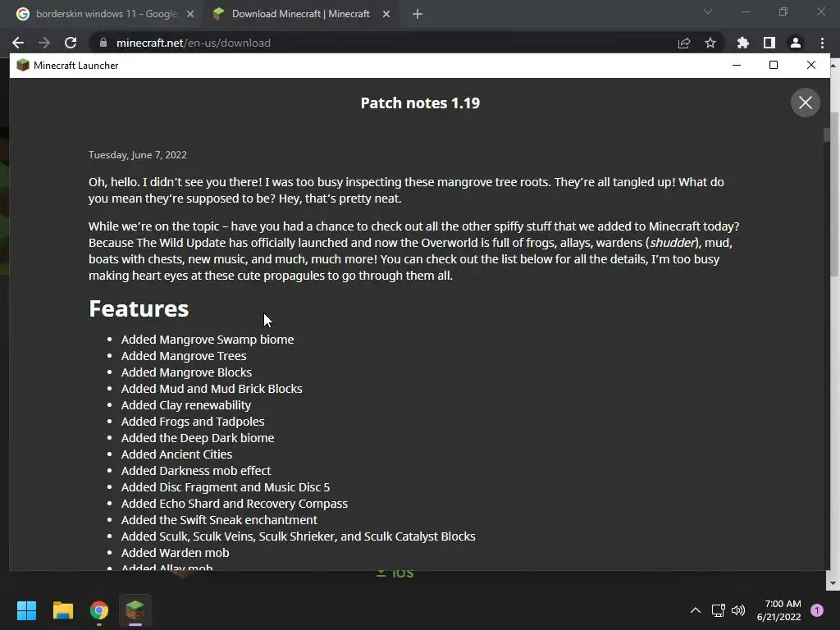Click 'Added Ancient Cities' list item
The height and width of the screenshot is (630, 840).
tap(177, 454)
